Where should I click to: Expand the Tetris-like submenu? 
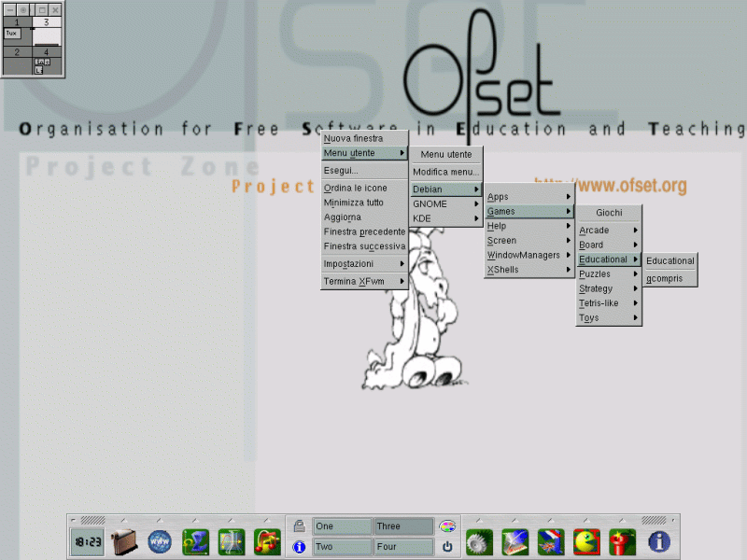pyautogui.click(x=609, y=303)
